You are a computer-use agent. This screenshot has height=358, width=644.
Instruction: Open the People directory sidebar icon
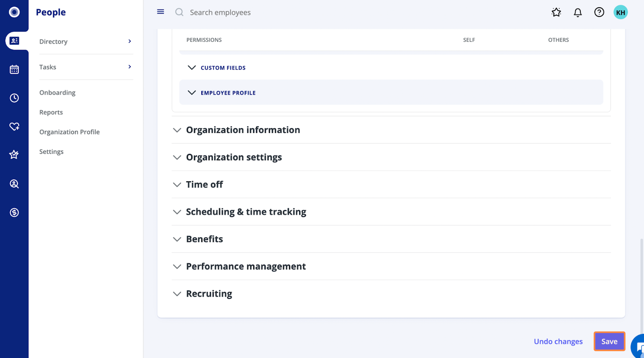tap(14, 41)
